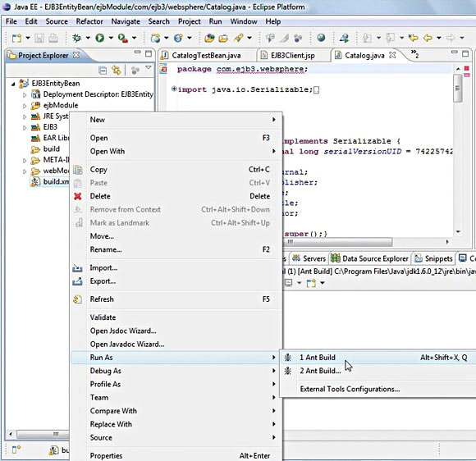This screenshot has width=476, height=461.
Task: Choose Refresh in the context menu
Action: pos(176,299)
